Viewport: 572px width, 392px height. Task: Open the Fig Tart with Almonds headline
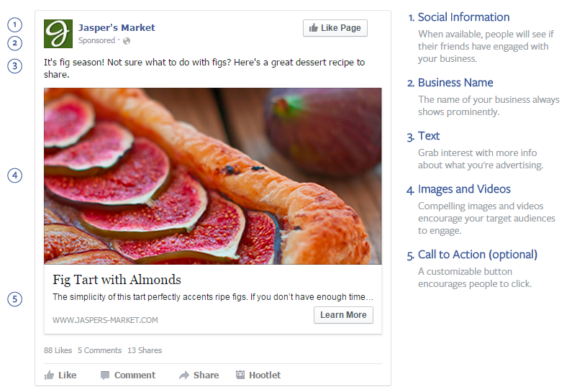click(x=117, y=280)
